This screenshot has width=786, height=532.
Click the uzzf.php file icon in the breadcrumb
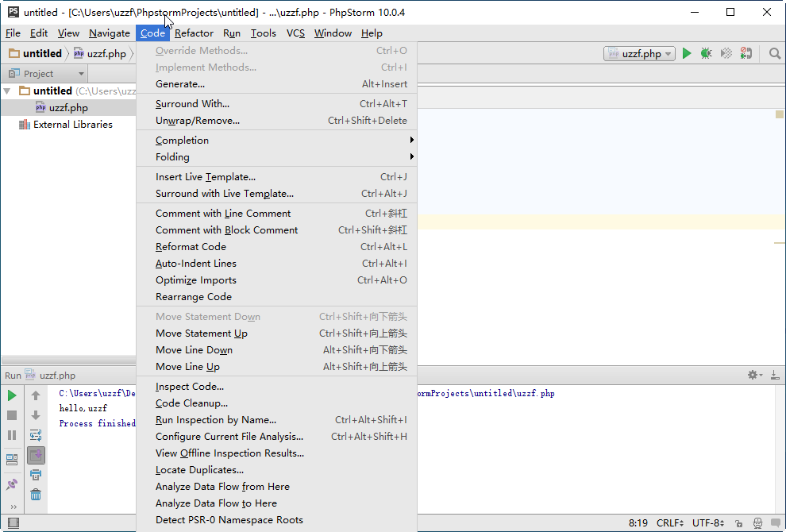click(79, 53)
